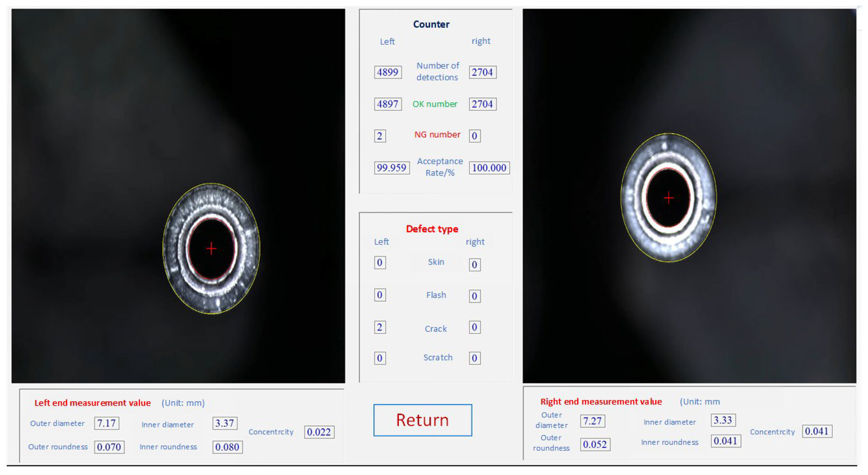Screen dimensions: 868x475
Task: Click left end Inner roundness value 0.080
Action: pos(227,447)
